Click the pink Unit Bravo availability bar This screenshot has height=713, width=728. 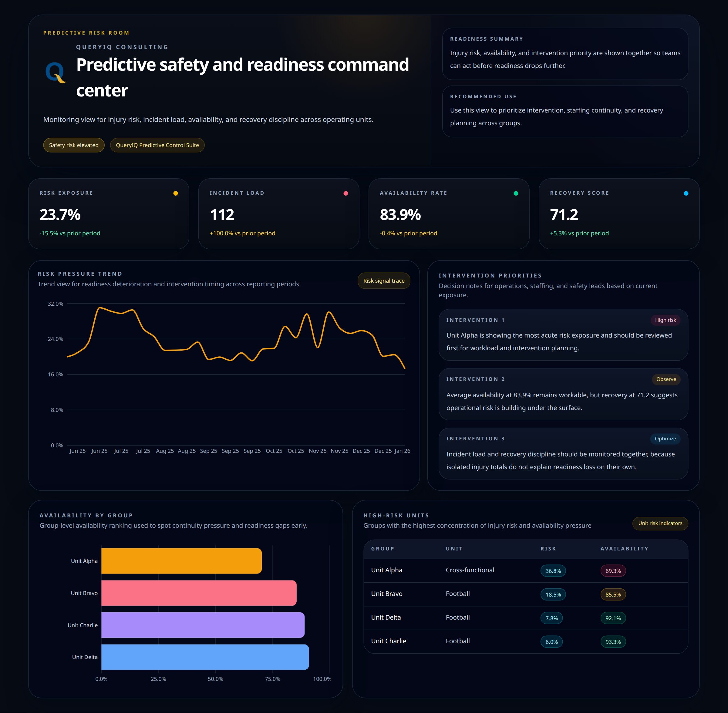coord(198,593)
